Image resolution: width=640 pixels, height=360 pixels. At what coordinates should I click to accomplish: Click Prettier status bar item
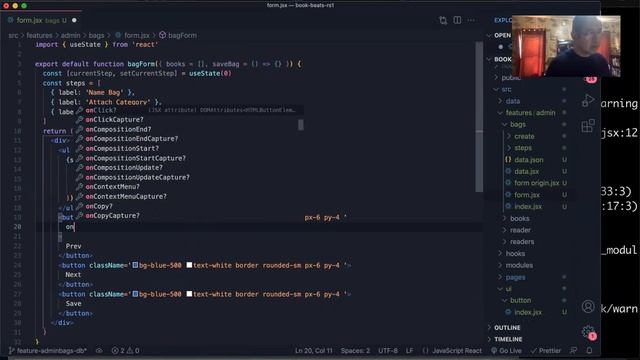tap(545, 350)
